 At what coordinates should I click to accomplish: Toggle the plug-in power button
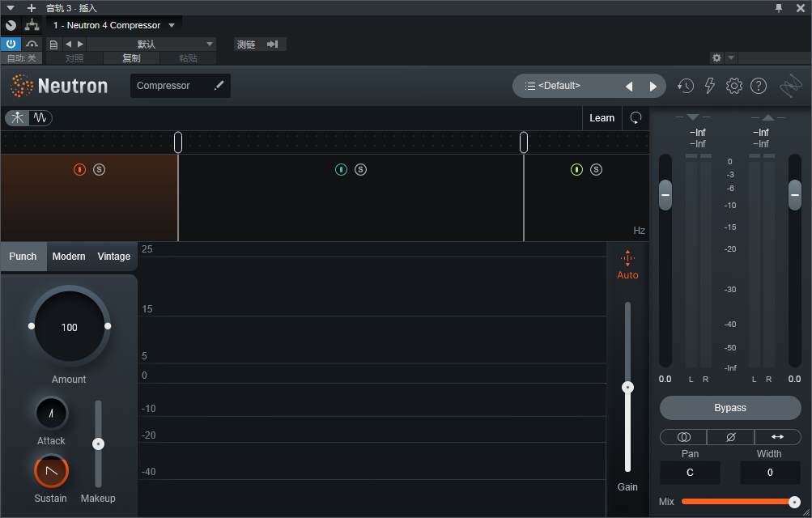[11, 44]
